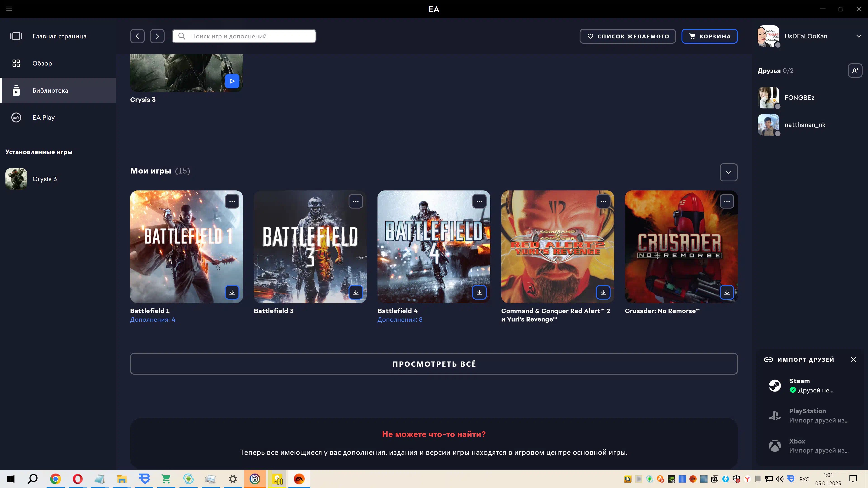View Battlefield 4 Дополнения: 8 link
Screen dimensions: 868x488
tap(400, 320)
